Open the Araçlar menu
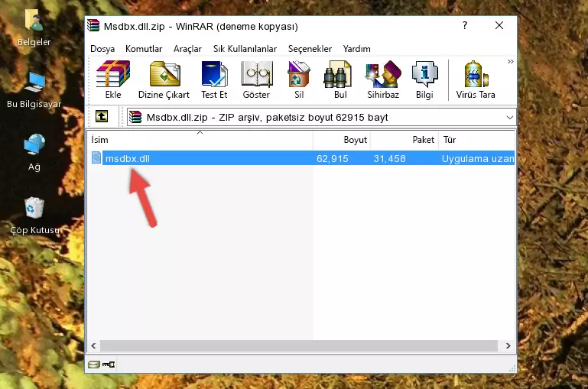Viewport: 588px width, 389px height. pyautogui.click(x=187, y=49)
